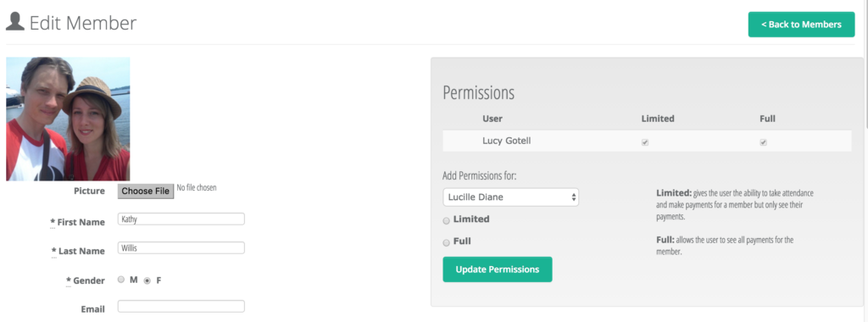Click the member silhouette icon beside Edit Member

tap(15, 21)
